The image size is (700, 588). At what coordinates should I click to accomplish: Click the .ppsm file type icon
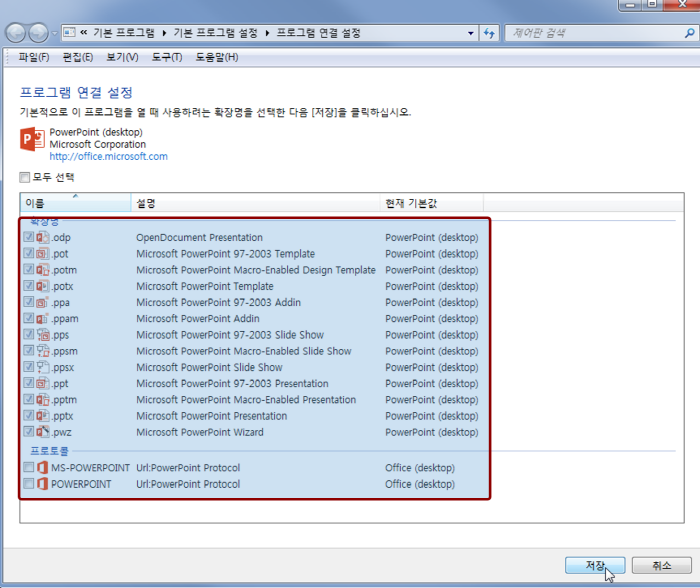point(42,351)
